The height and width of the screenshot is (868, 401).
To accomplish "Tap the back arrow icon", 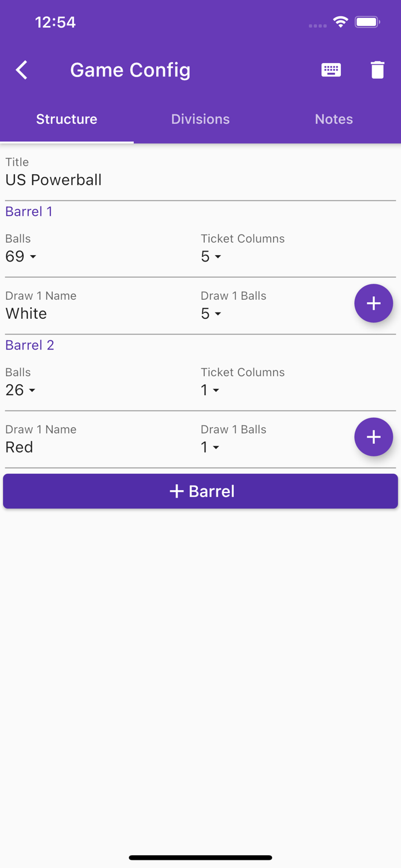I will [21, 69].
